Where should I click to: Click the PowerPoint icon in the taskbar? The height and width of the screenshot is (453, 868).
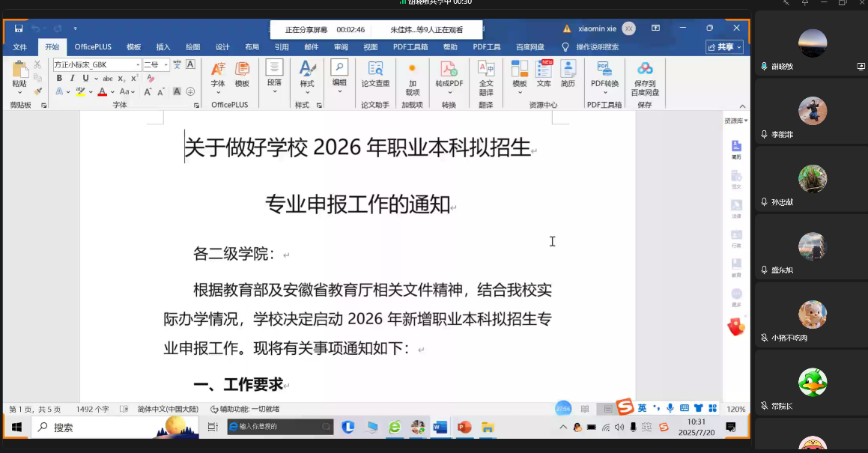click(x=464, y=427)
